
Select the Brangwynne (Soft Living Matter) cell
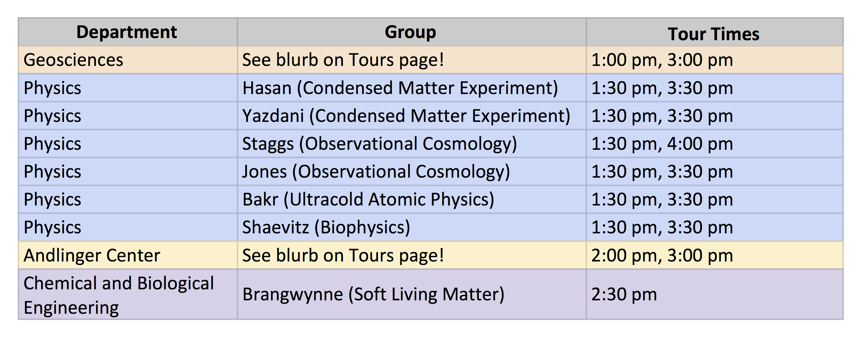(x=373, y=294)
